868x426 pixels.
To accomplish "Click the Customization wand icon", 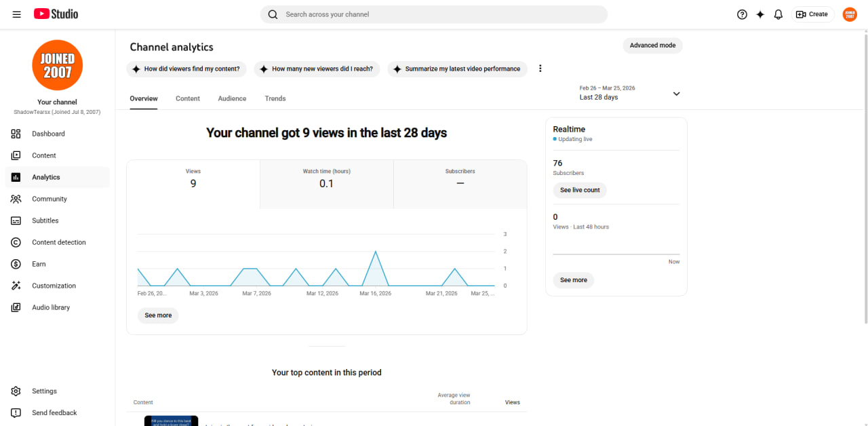I will coord(16,286).
